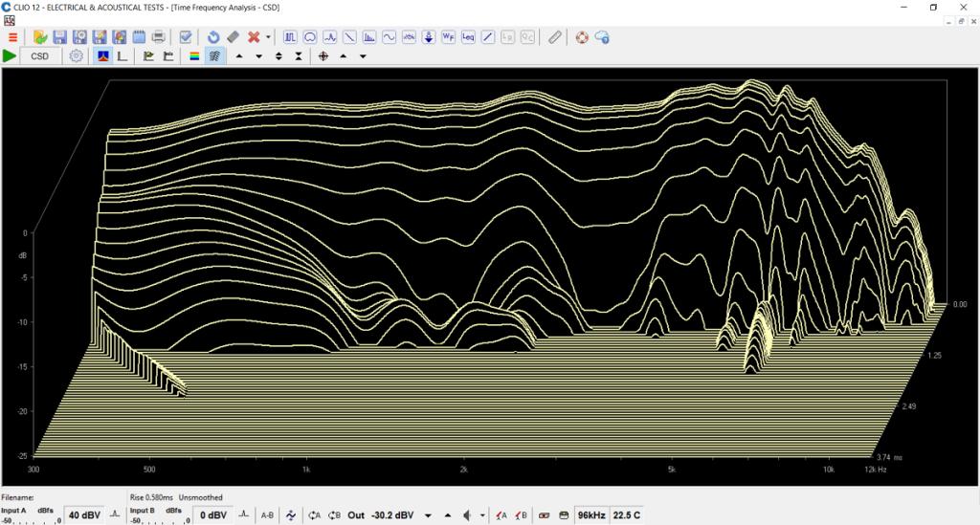The height and width of the screenshot is (525, 980).
Task: Click the red X delete icon
Action: click(253, 37)
